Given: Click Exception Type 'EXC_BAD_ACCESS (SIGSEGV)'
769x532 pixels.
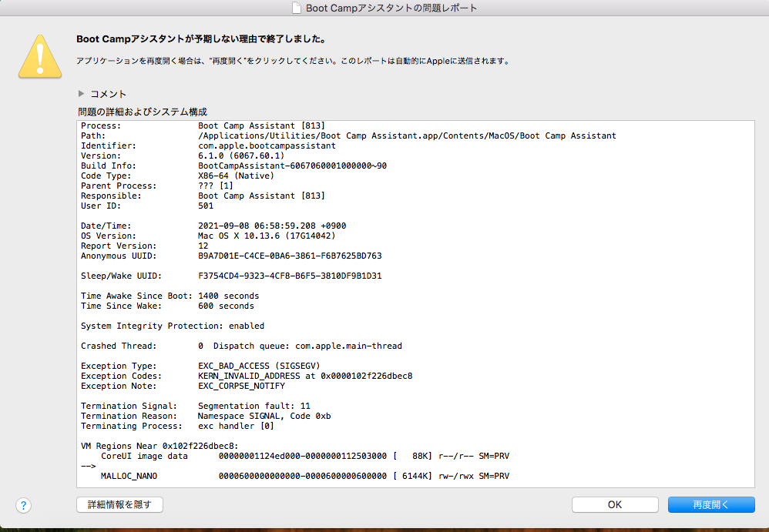Looking at the screenshot, I should tap(259, 366).
